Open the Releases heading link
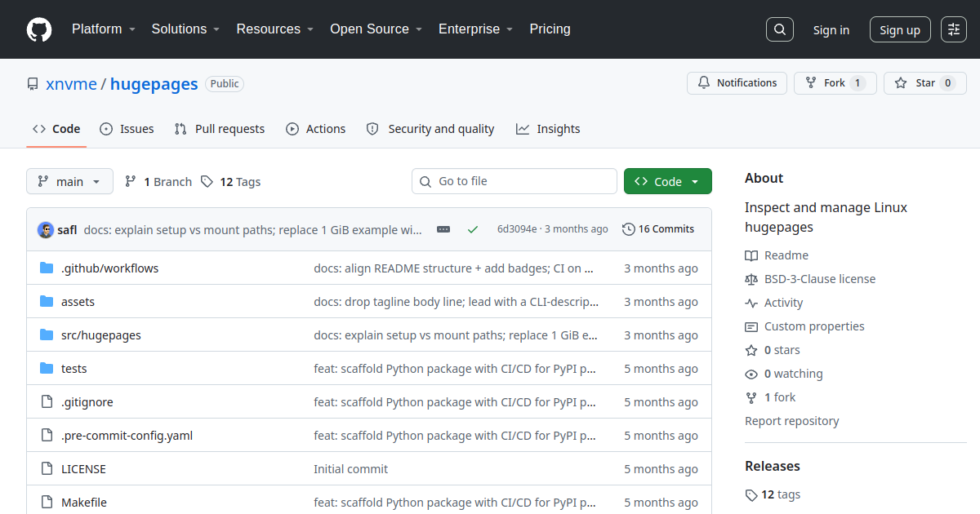 (773, 467)
